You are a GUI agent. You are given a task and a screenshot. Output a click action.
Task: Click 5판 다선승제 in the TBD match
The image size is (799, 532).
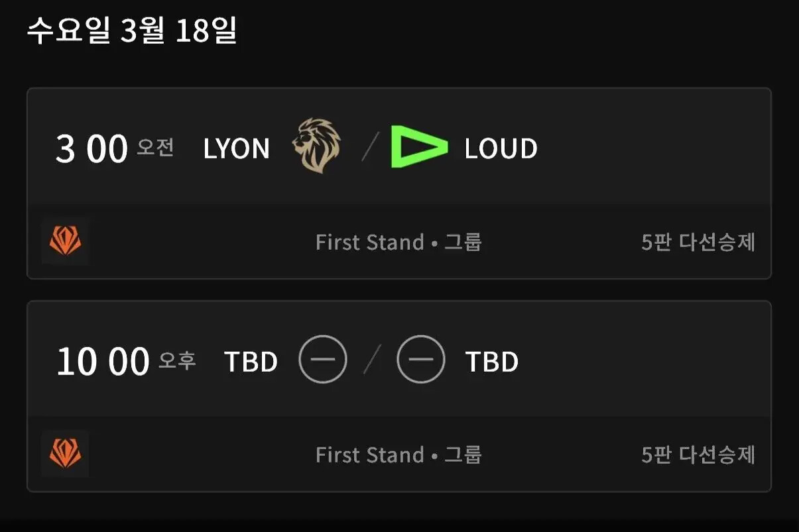pos(698,455)
